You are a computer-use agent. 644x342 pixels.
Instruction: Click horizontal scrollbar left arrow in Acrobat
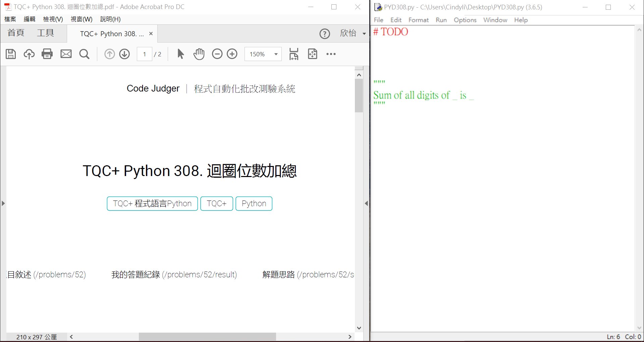point(71,337)
